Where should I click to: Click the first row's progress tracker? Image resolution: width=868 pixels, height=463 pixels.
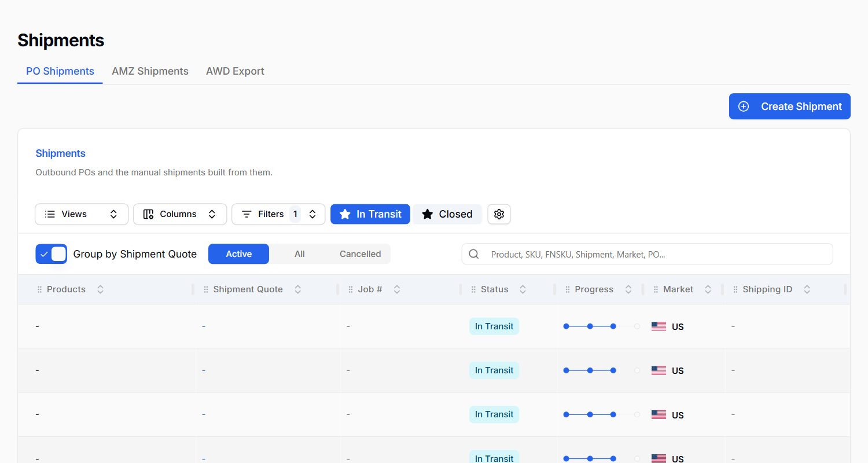tap(601, 326)
